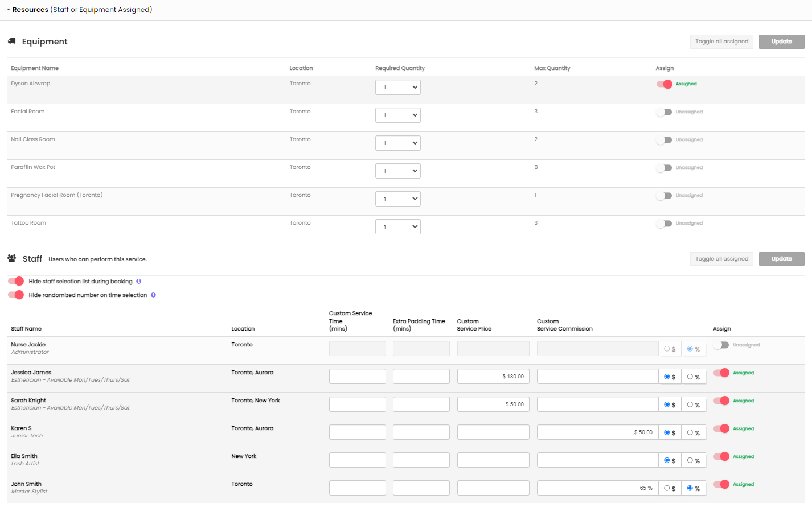This screenshot has height=516, width=812.
Task: Click the Staff group icon
Action: click(11, 259)
